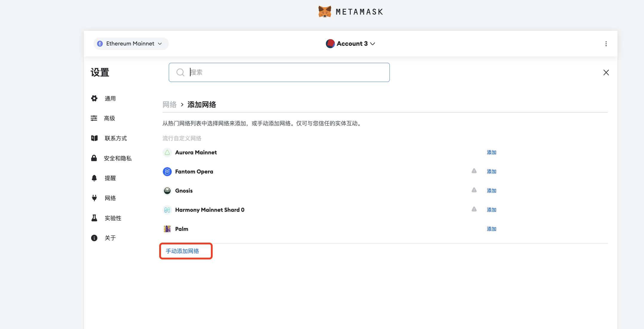Image resolution: width=644 pixels, height=329 pixels.
Task: Click the lock icon beside 安全和隐私
Action: pos(94,158)
